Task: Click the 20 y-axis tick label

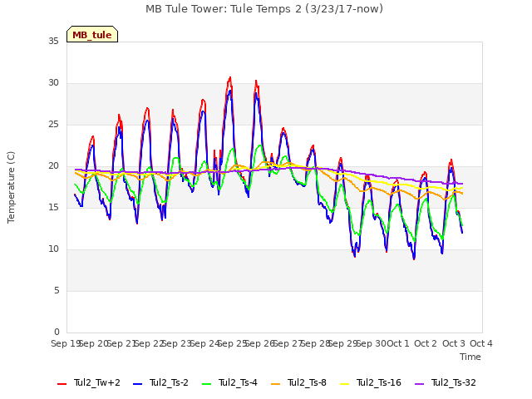Action: (x=53, y=166)
